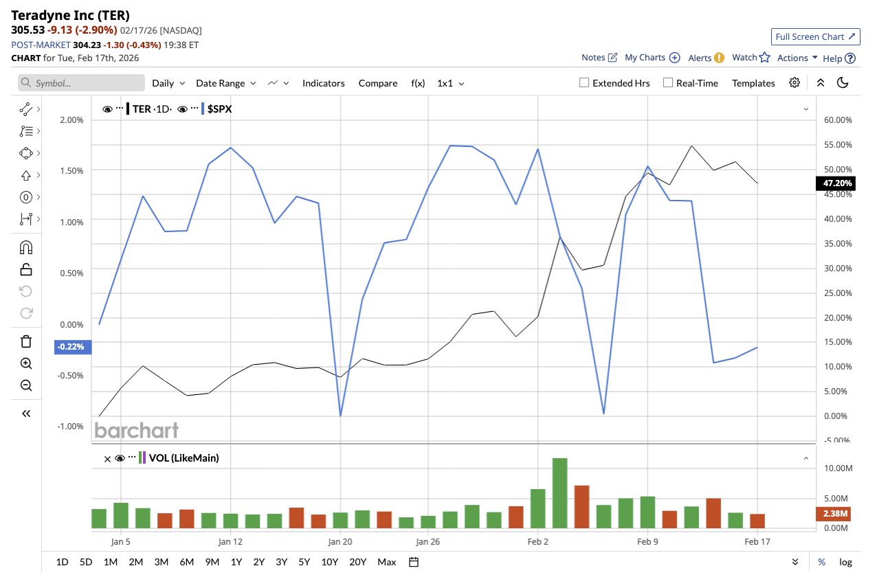877x588 pixels.
Task: Enable the Extended Hrs checkbox
Action: (x=584, y=82)
